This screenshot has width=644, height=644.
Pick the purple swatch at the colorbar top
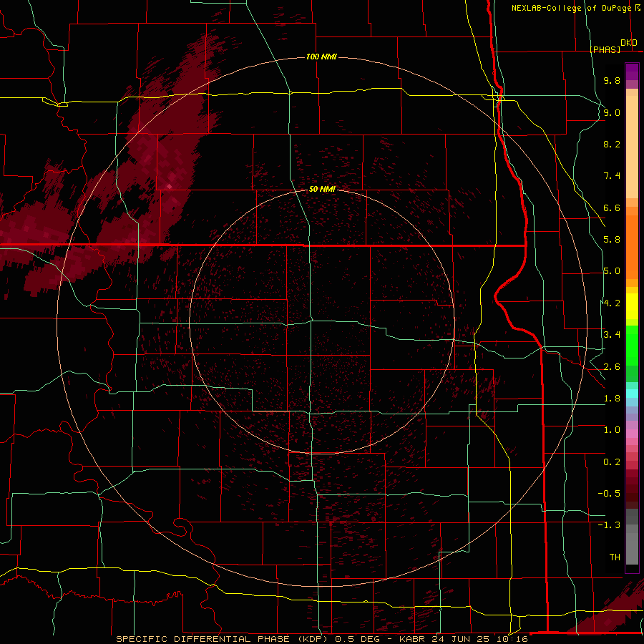632,72
